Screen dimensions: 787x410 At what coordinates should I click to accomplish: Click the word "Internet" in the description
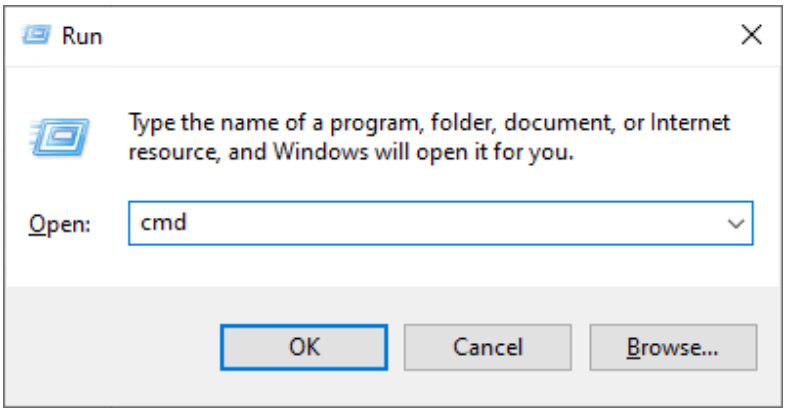click(x=690, y=124)
